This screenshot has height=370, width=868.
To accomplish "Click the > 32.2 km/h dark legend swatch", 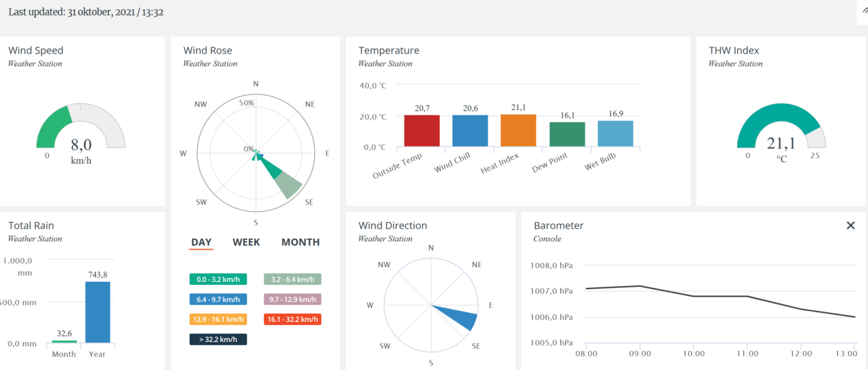I will pos(218,339).
